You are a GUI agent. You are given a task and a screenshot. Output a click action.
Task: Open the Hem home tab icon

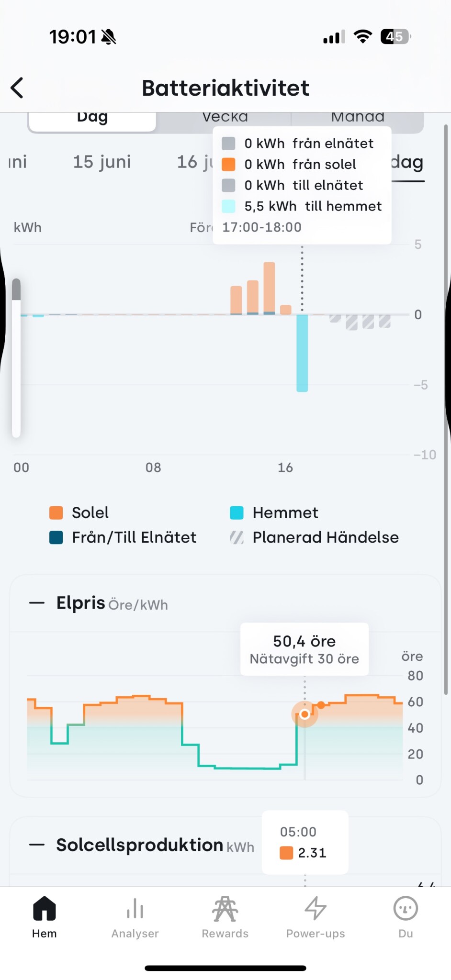45,908
